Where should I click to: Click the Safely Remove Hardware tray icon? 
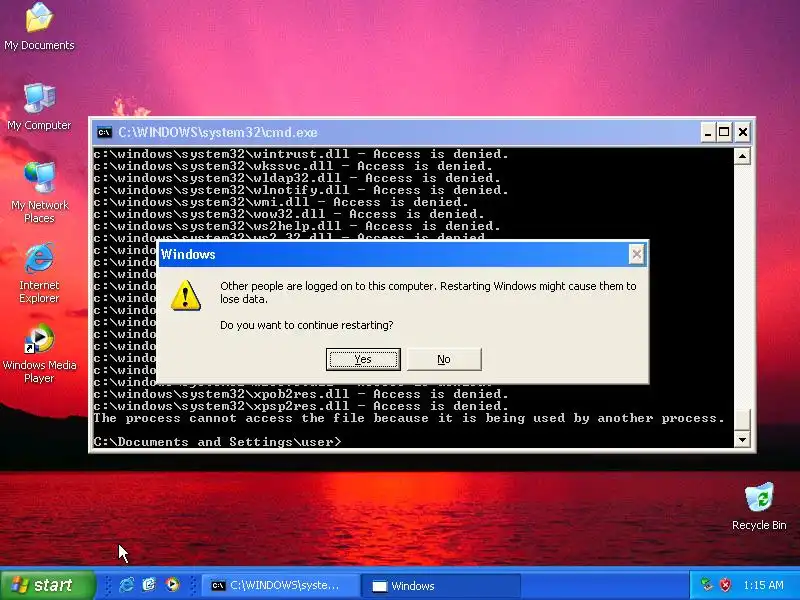(707, 585)
